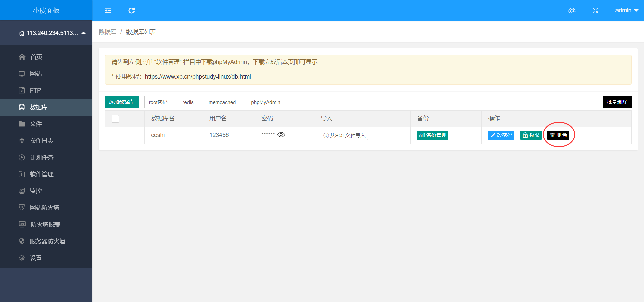644x302 pixels.
Task: Click the 首页 home icon in the sidebar
Action: pyautogui.click(x=22, y=57)
